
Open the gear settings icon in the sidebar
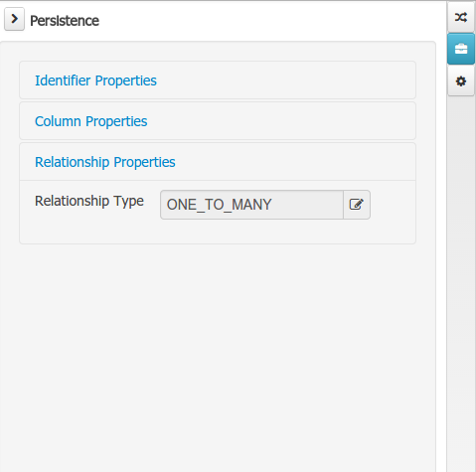click(461, 81)
